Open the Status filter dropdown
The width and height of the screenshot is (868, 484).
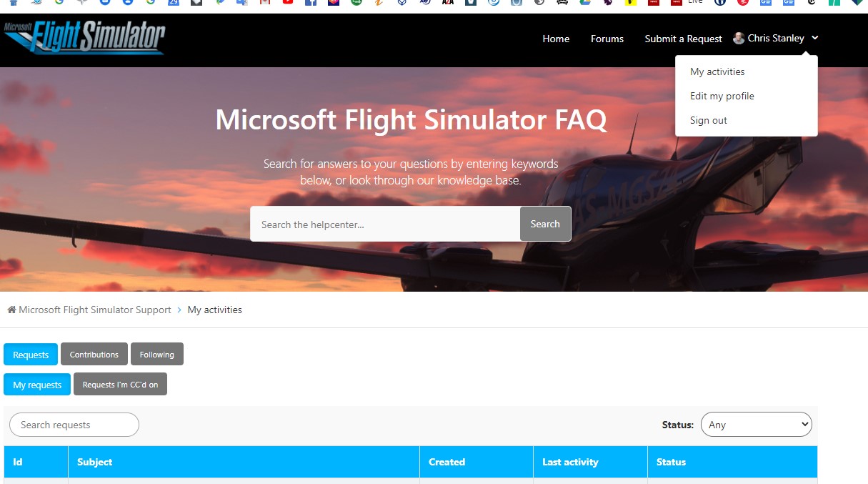click(x=757, y=424)
